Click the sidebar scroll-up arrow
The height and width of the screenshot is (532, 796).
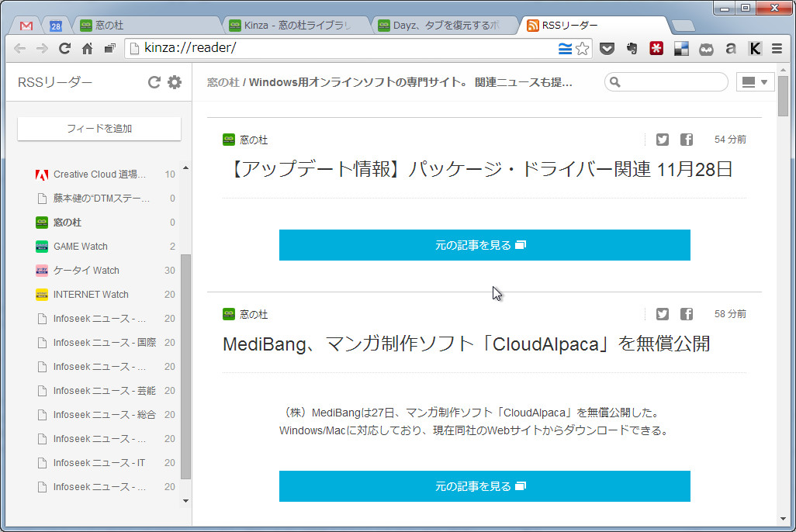pos(185,166)
